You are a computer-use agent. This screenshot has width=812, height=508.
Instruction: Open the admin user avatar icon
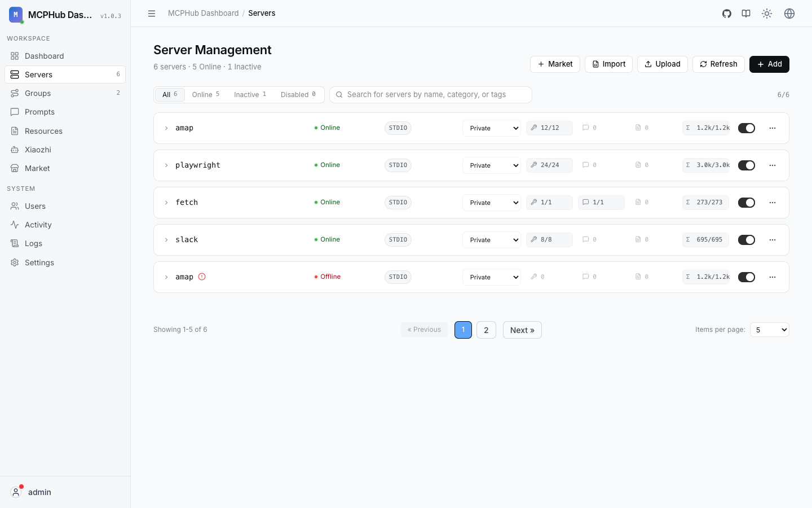[16, 492]
